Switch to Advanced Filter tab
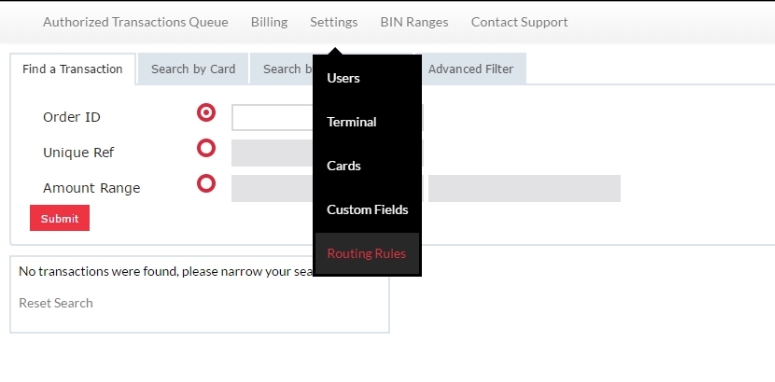The height and width of the screenshot is (382, 775). point(471,69)
